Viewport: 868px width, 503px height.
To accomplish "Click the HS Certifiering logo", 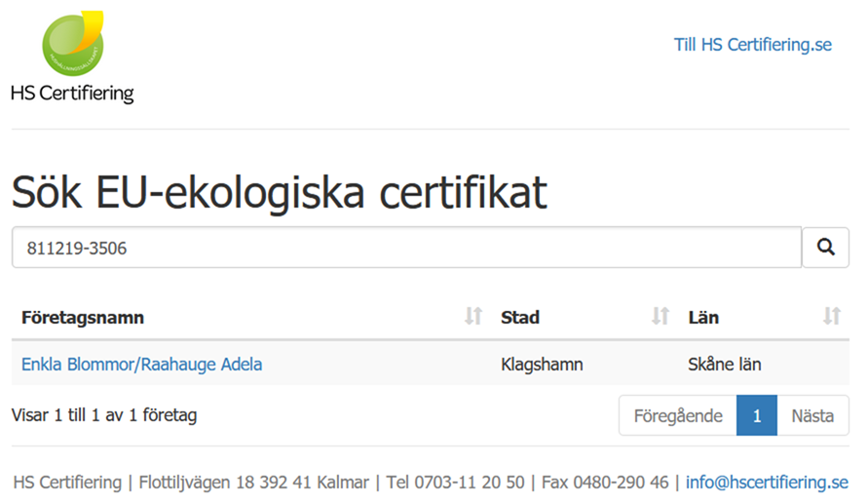I will 72,58.
